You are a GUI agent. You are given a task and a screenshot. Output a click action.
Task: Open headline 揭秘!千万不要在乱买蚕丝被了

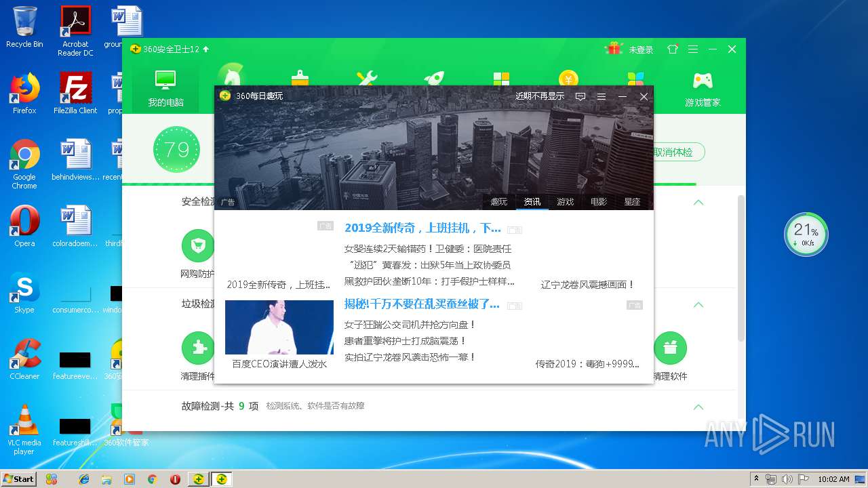[x=422, y=304]
